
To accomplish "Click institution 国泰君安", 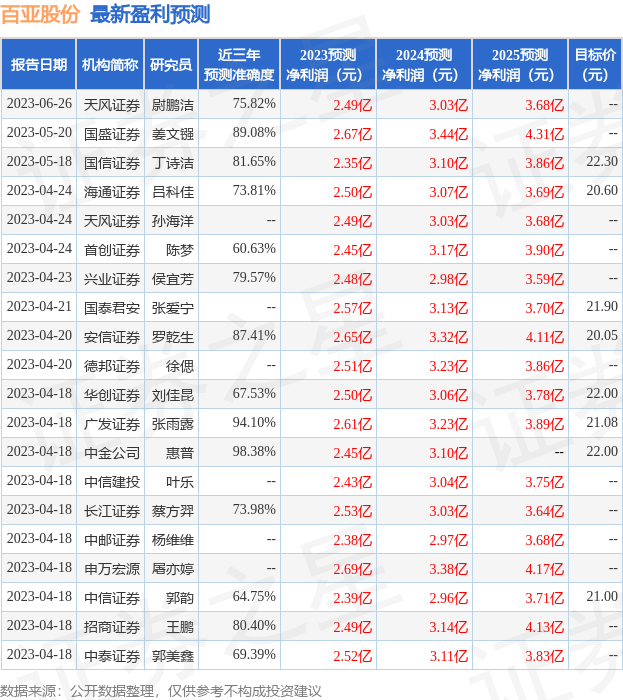I will point(112,308).
